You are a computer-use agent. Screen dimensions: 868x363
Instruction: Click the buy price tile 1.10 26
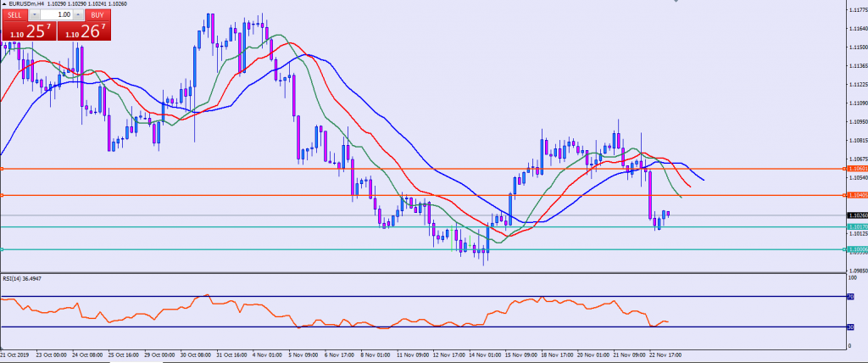click(x=83, y=31)
